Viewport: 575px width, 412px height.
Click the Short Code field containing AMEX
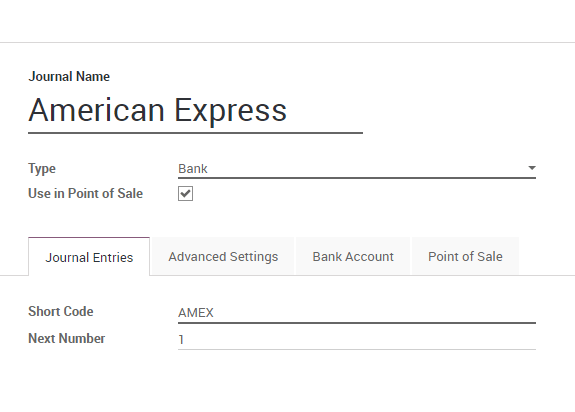pos(357,313)
